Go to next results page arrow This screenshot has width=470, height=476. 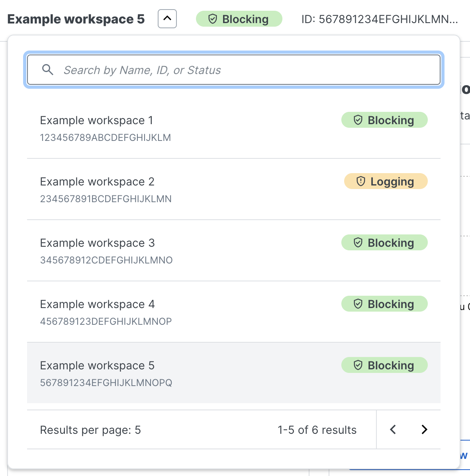click(425, 429)
